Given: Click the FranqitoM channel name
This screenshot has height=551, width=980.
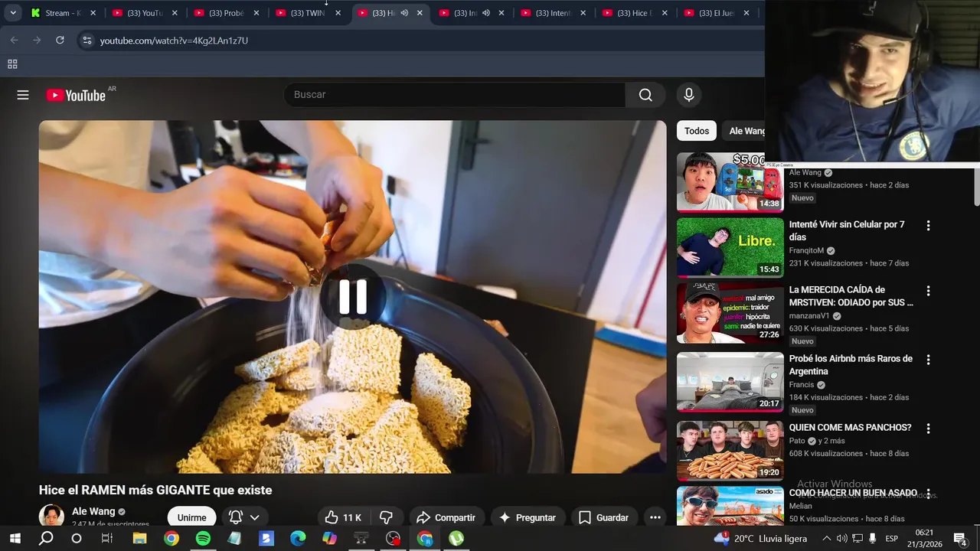Looking at the screenshot, I should click(x=806, y=250).
